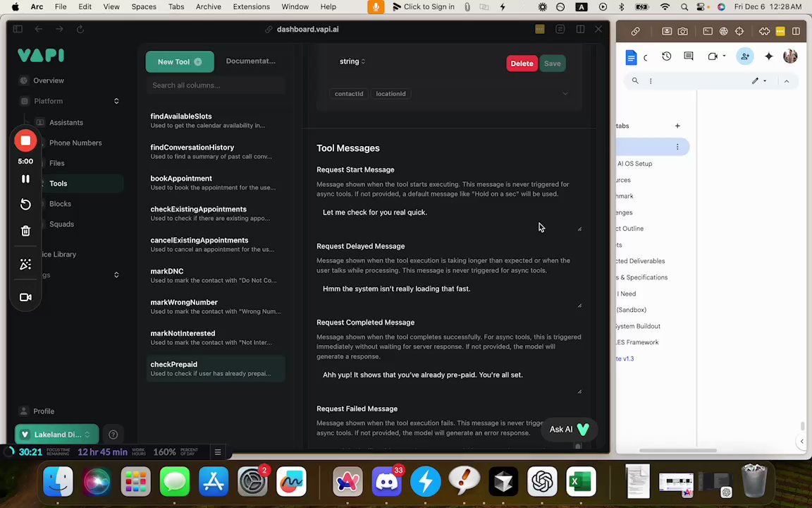Click the camera capture icon in Docs window toolbar
The width and height of the screenshot is (812, 508).
683,31
